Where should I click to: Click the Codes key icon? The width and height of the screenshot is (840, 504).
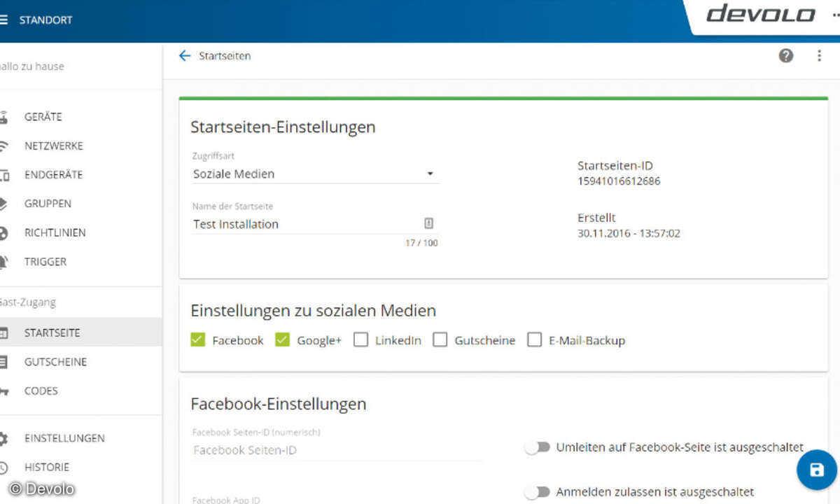[x=3, y=391]
